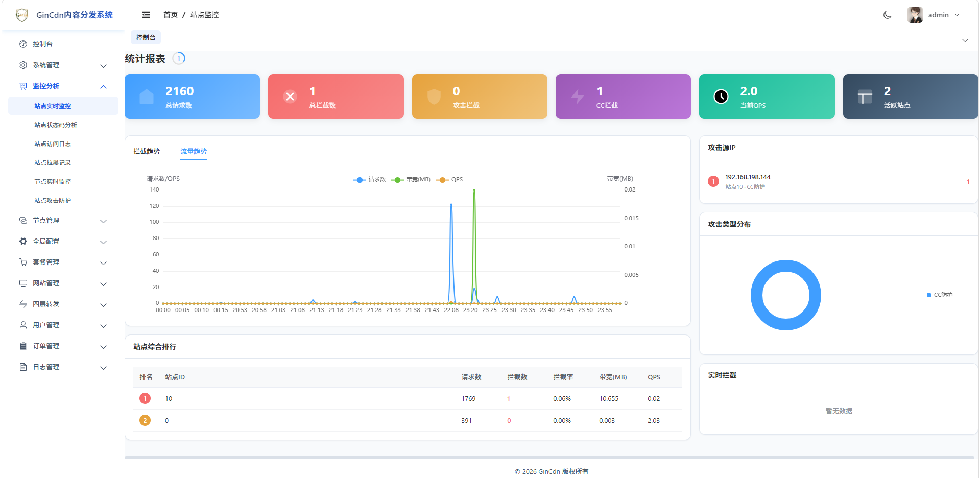This screenshot has width=980, height=478.
Task: Click the 总拦截数 cross icon
Action: point(290,96)
